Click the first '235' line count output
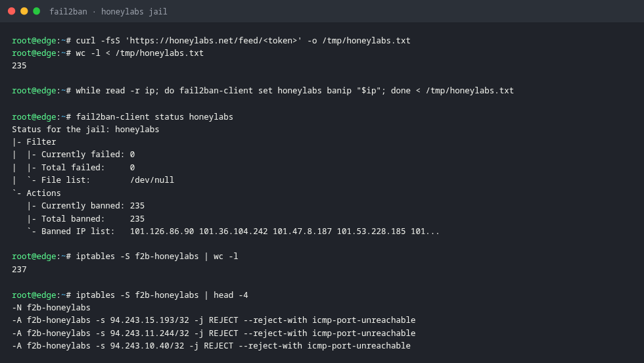This screenshot has width=644, height=363. [x=19, y=66]
